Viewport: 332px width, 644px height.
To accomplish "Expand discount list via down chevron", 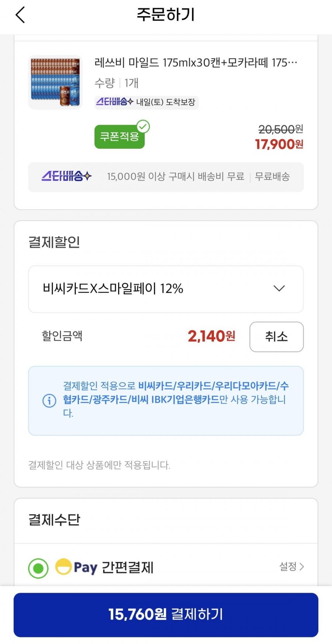I will (x=279, y=288).
